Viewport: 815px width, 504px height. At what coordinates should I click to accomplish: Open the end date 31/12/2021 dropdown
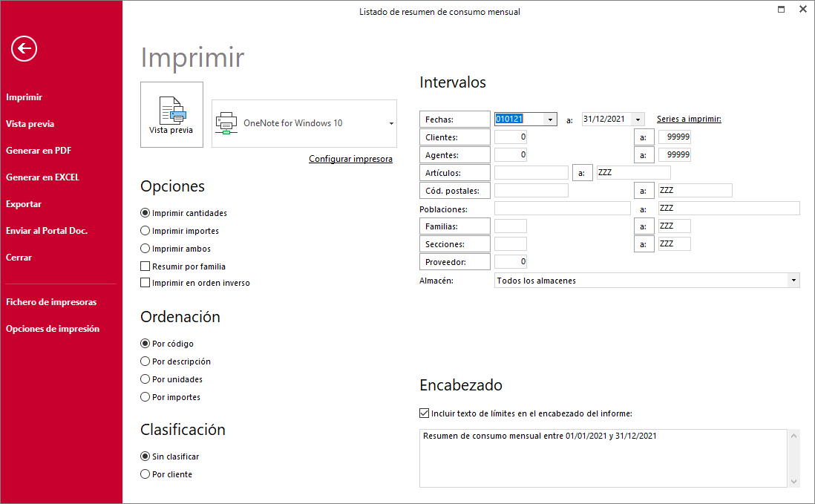point(638,120)
